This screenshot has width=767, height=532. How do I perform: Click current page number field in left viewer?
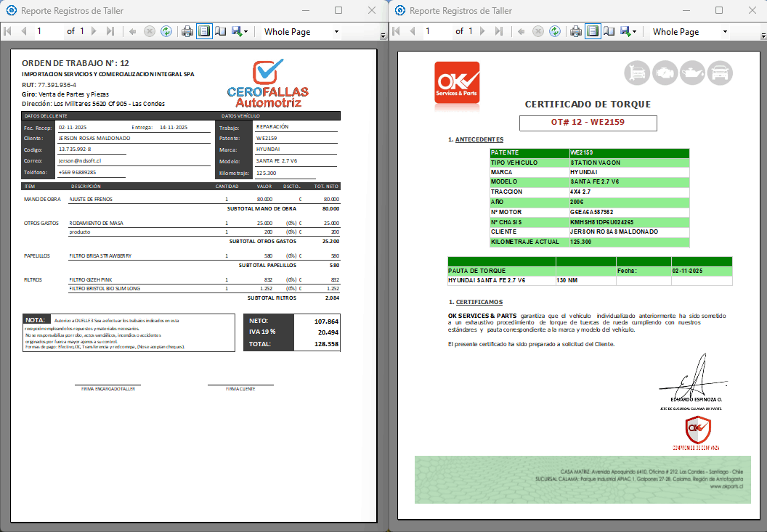click(47, 31)
